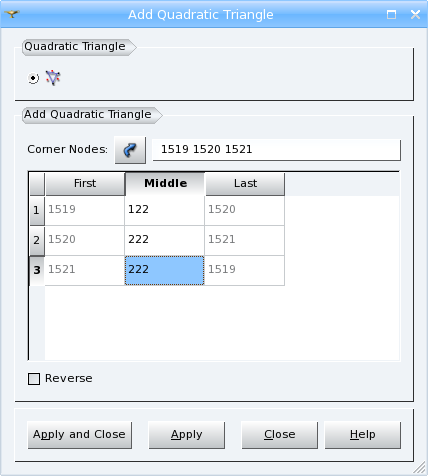The height and width of the screenshot is (476, 428).
Task: Click the Close button
Action: tap(280, 435)
